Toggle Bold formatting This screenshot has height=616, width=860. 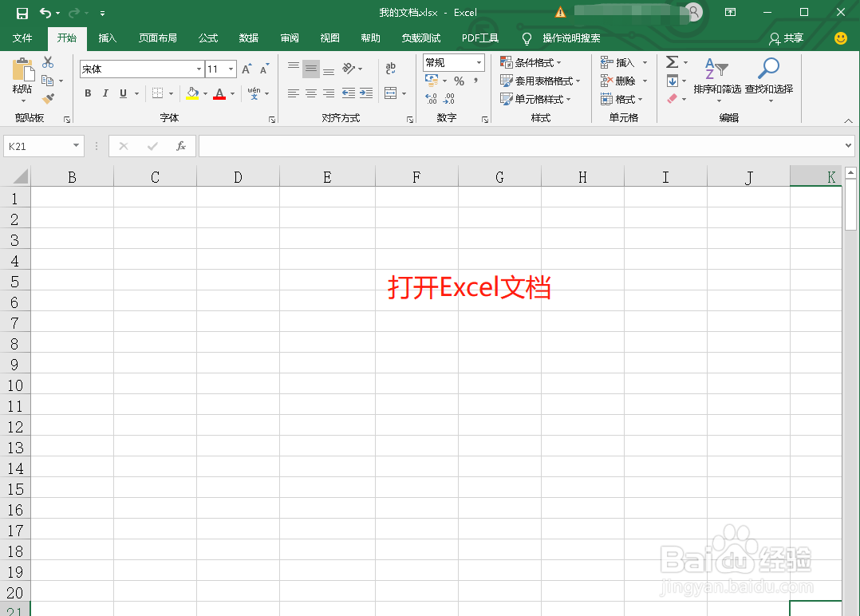pyautogui.click(x=88, y=93)
